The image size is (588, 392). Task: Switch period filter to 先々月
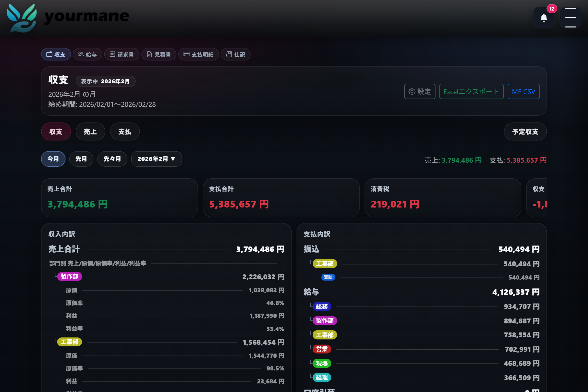point(112,159)
